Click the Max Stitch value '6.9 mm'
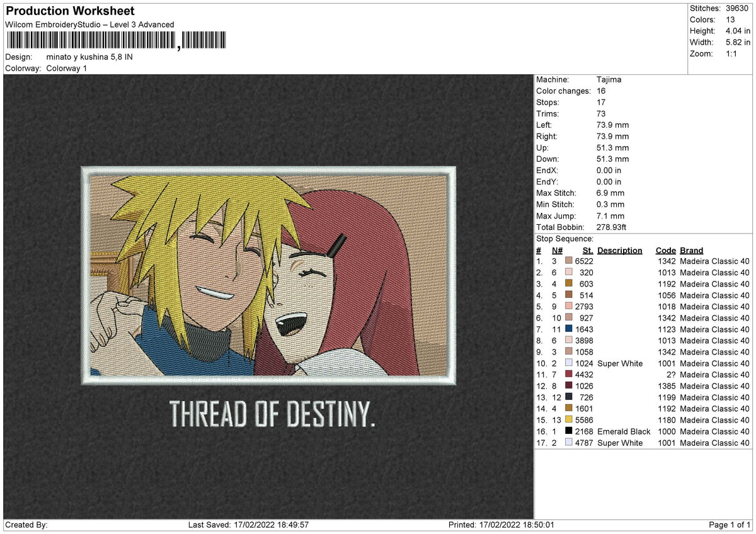 tap(610, 193)
